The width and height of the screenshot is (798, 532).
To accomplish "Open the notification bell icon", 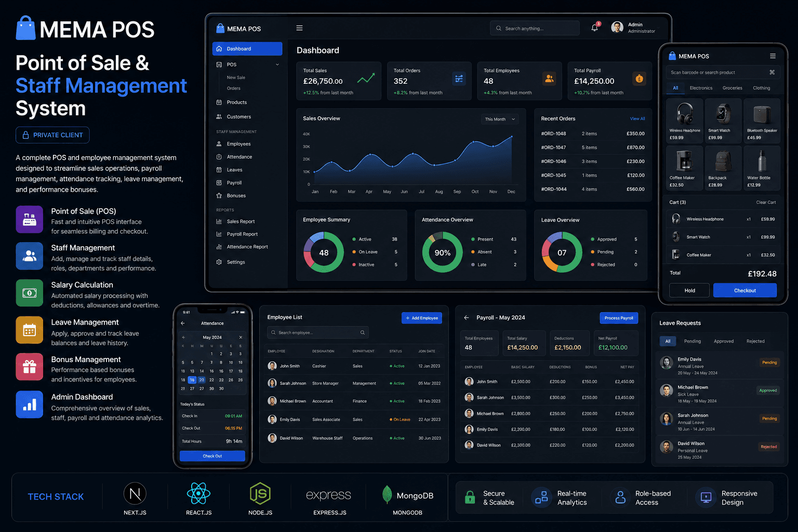I will pyautogui.click(x=594, y=28).
